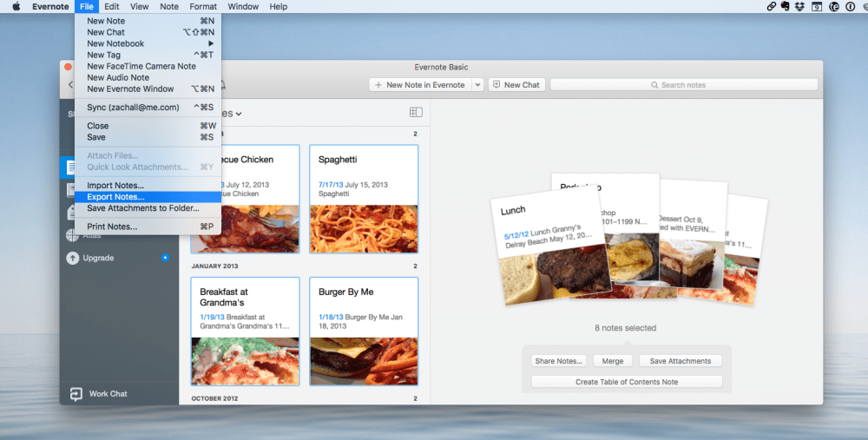Click the Share Notes button

(559, 361)
